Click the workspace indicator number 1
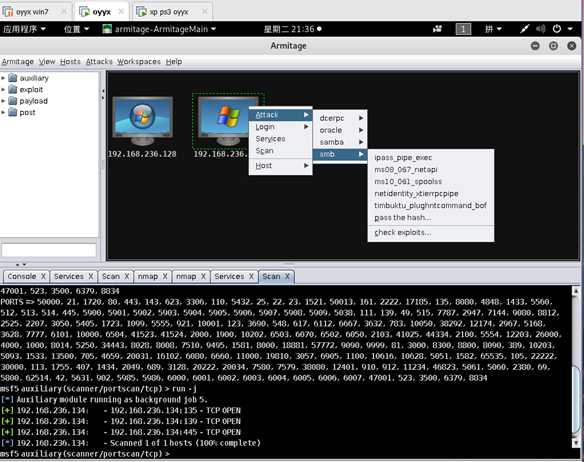 click(x=463, y=29)
